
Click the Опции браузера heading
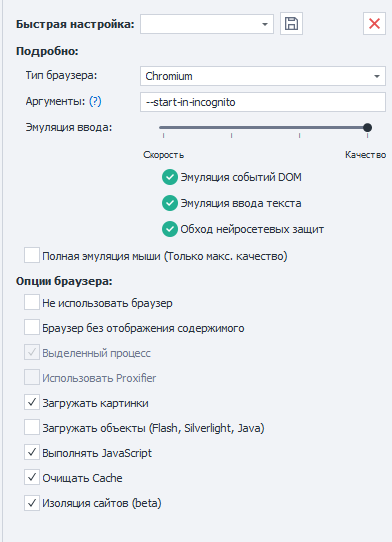coord(64,281)
